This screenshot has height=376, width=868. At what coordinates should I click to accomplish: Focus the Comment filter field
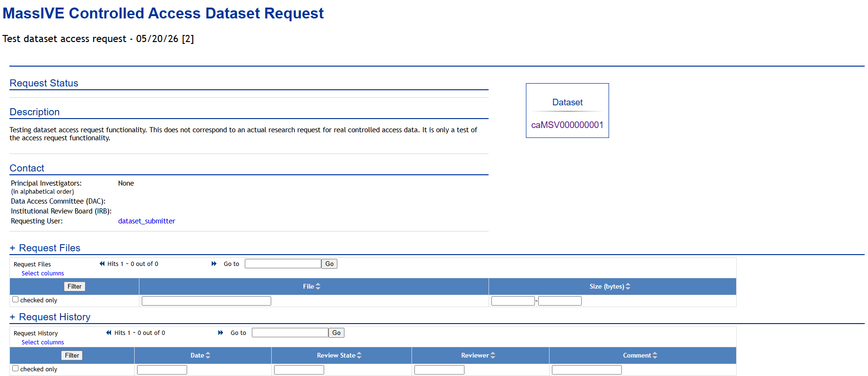(x=587, y=370)
